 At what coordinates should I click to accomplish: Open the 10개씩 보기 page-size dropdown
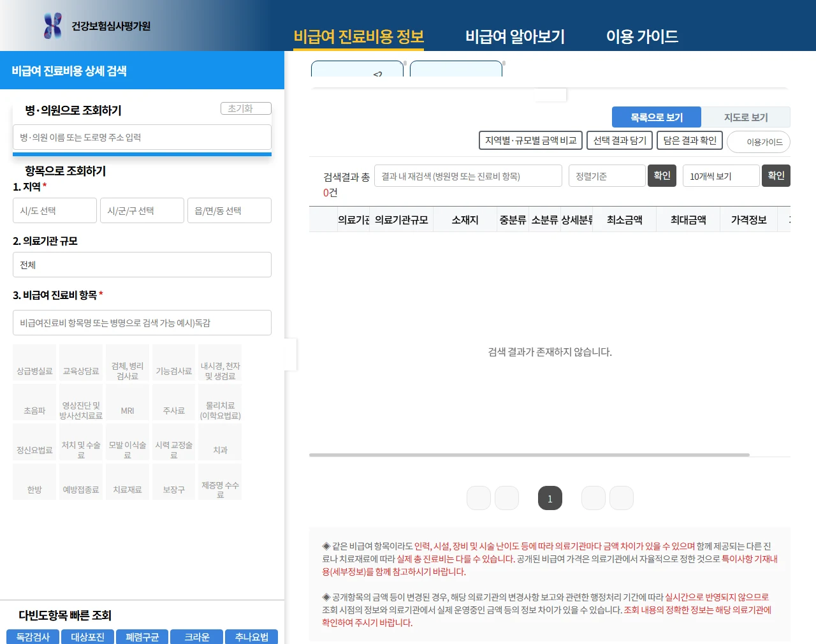pyautogui.click(x=721, y=176)
